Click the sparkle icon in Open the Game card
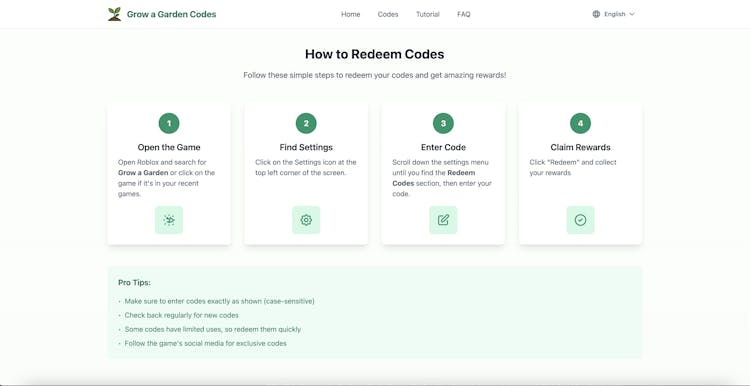The image size is (750, 386). pos(169,220)
